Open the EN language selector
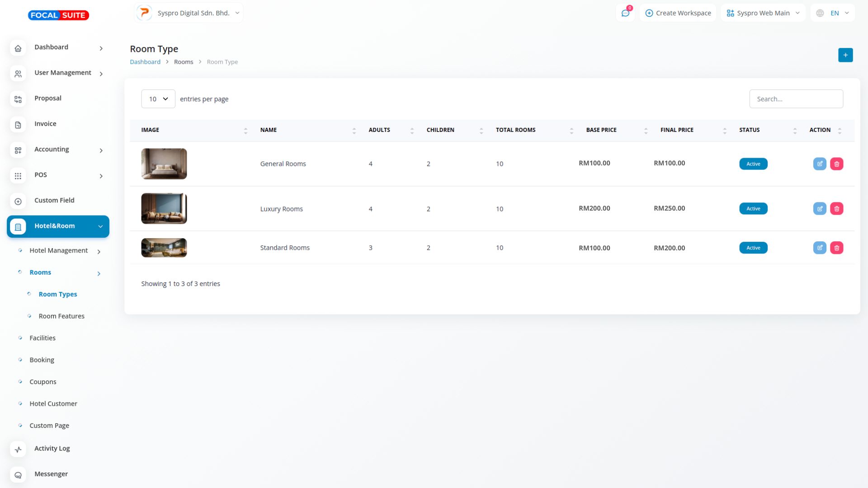Viewport: 868px width, 488px height. [x=833, y=13]
